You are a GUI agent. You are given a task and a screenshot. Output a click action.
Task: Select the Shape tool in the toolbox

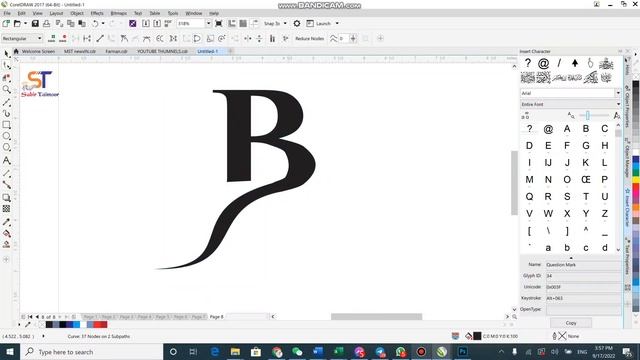[x=7, y=66]
